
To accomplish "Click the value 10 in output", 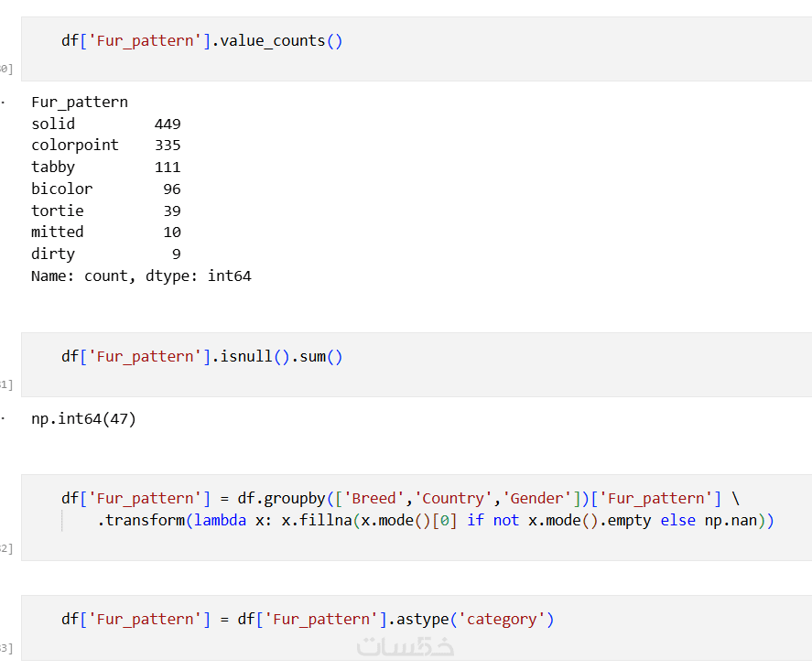I will click(x=172, y=232).
